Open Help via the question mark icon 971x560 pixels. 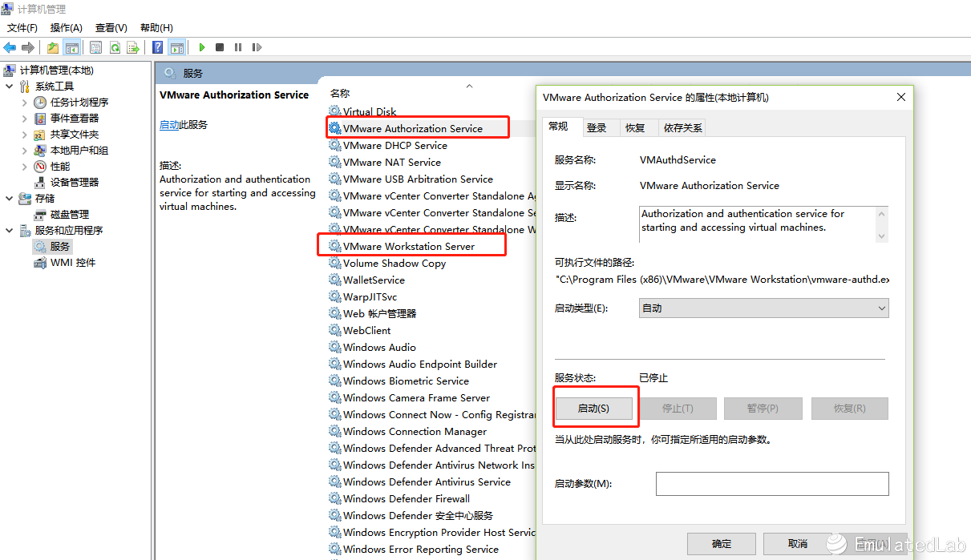(x=158, y=47)
